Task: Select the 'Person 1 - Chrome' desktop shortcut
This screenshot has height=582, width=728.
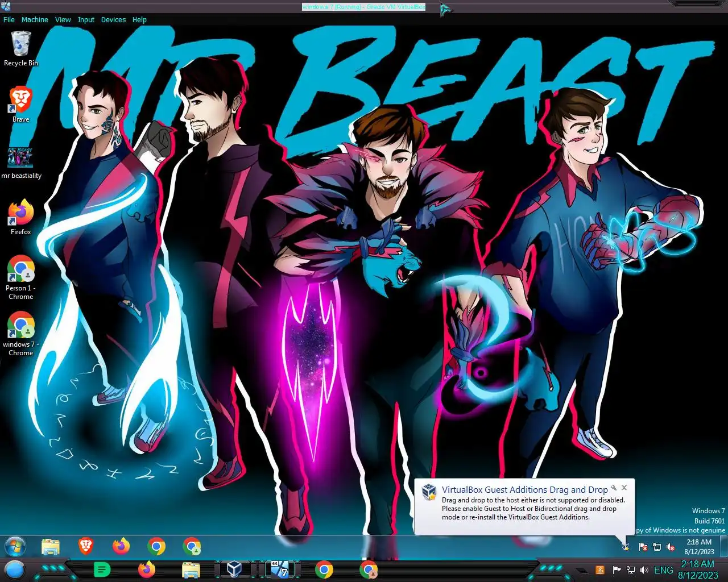Action: [21, 277]
